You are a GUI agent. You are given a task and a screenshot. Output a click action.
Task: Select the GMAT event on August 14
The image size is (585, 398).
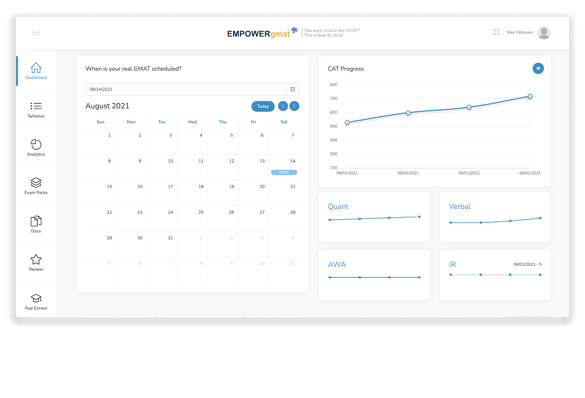[284, 172]
